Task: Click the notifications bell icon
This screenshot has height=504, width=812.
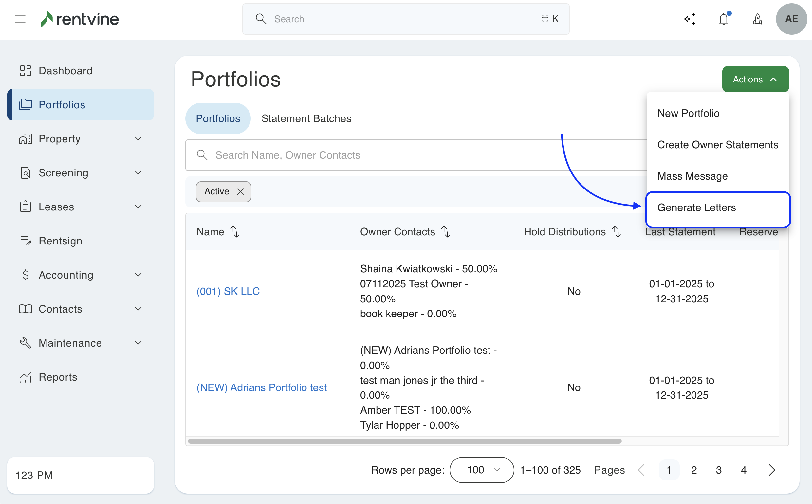Action: [x=723, y=19]
